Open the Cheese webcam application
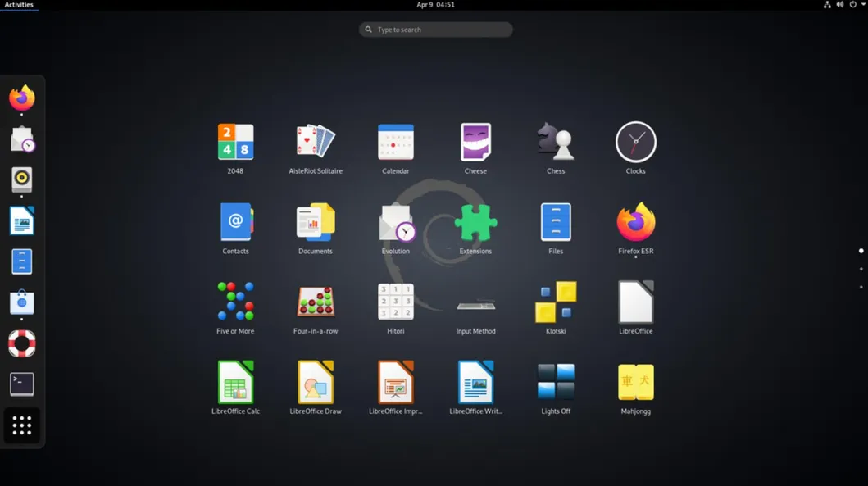Viewport: 868px width, 486px height. 475,141
